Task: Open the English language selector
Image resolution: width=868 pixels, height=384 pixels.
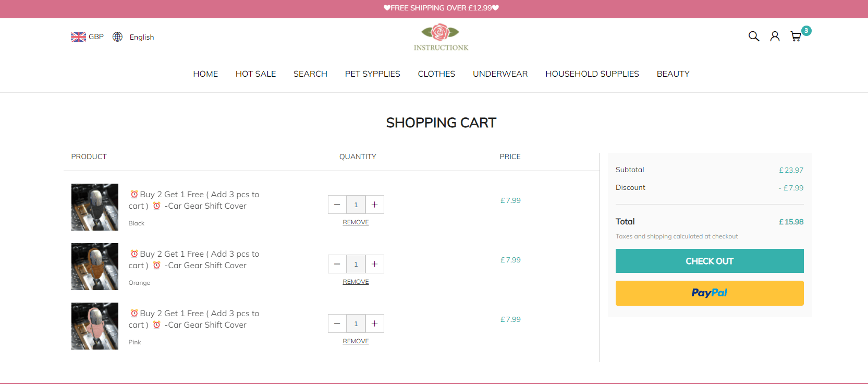Action: point(142,37)
